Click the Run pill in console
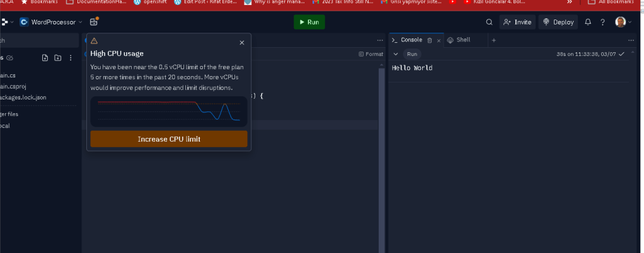This screenshot has height=253, width=644. [412, 54]
